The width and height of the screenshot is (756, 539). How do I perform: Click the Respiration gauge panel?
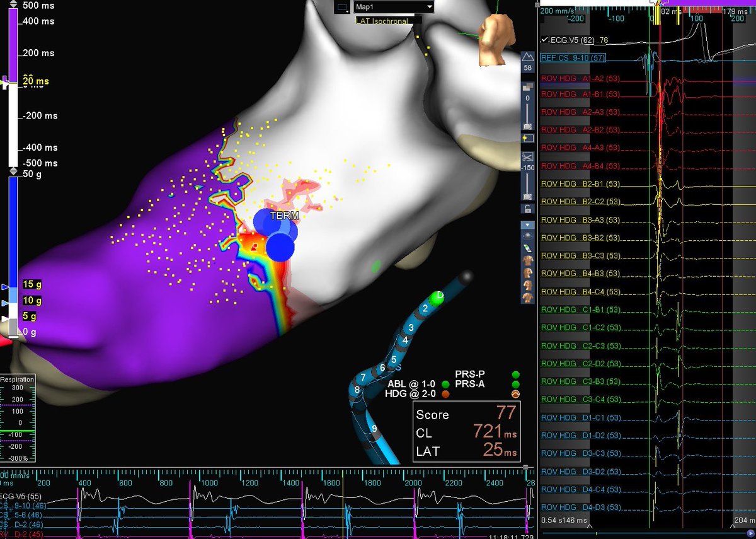point(18,417)
